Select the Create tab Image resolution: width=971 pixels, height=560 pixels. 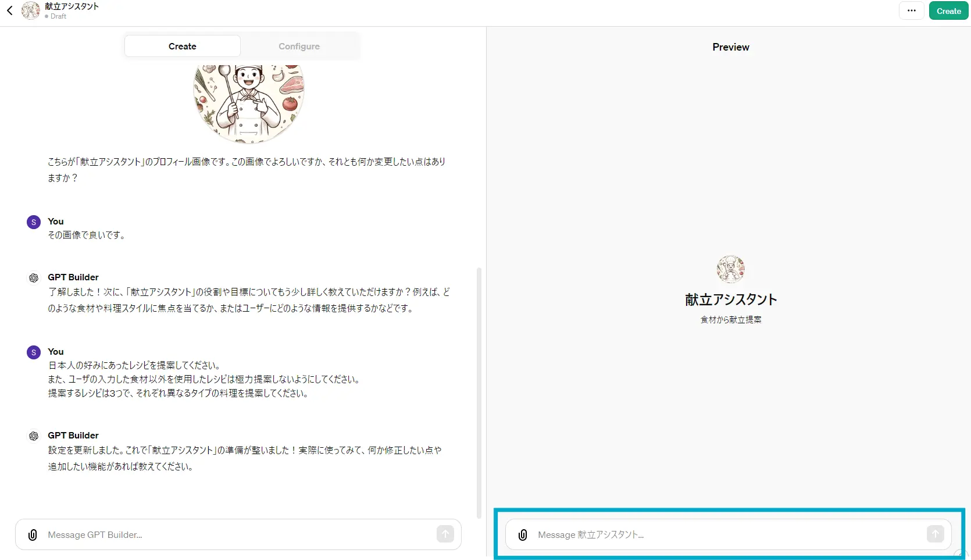click(x=182, y=46)
